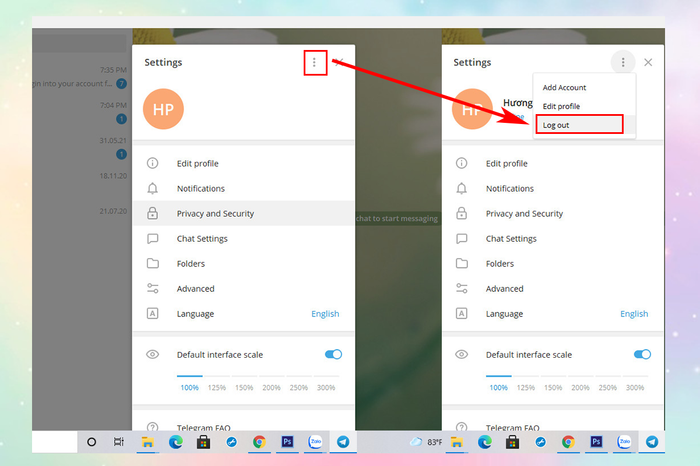Open three-dot menu in left Settings panel
700x466 pixels.
[314, 62]
